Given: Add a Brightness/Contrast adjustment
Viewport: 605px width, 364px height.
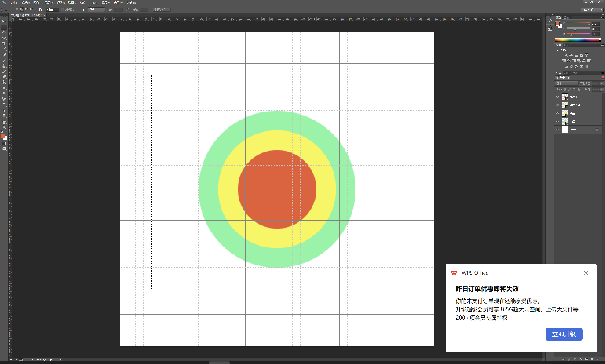Looking at the screenshot, I should pos(566,55).
